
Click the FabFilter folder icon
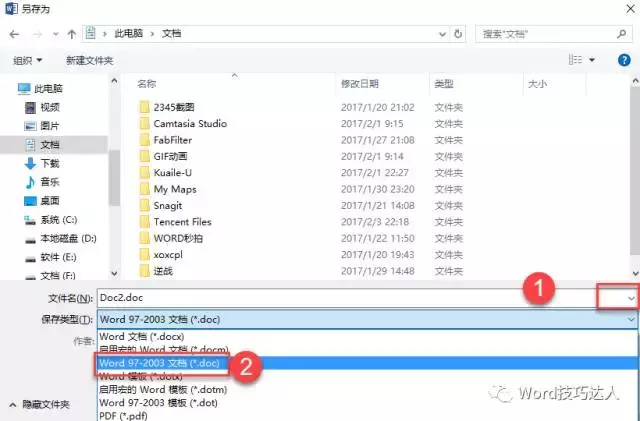tap(144, 140)
